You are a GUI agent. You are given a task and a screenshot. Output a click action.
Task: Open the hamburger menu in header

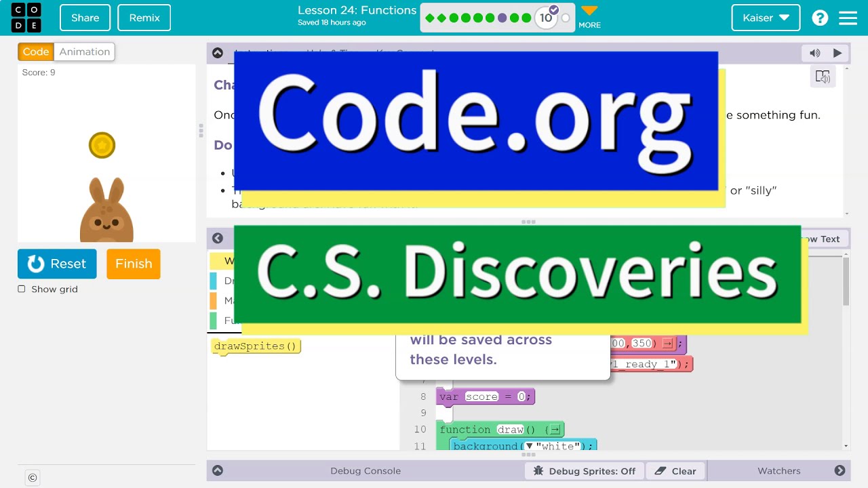coord(848,18)
